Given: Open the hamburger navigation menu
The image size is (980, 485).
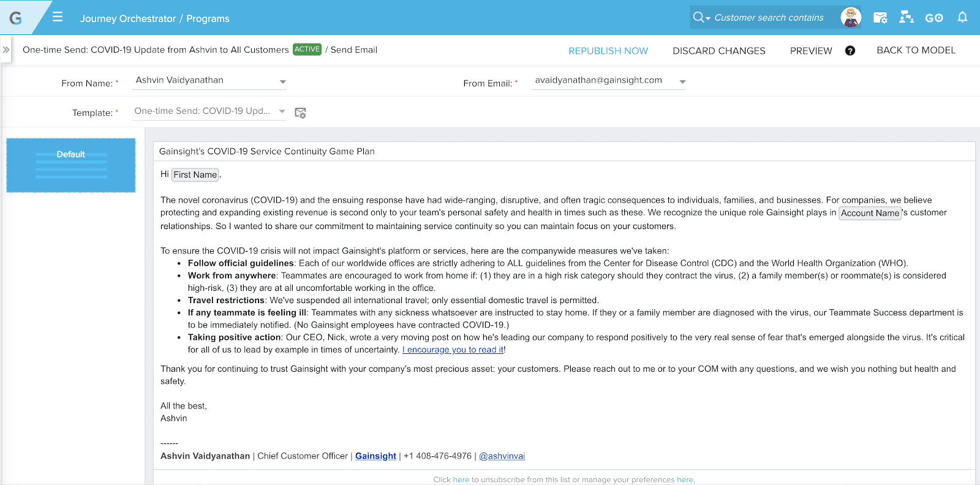Looking at the screenshot, I should click(58, 17).
